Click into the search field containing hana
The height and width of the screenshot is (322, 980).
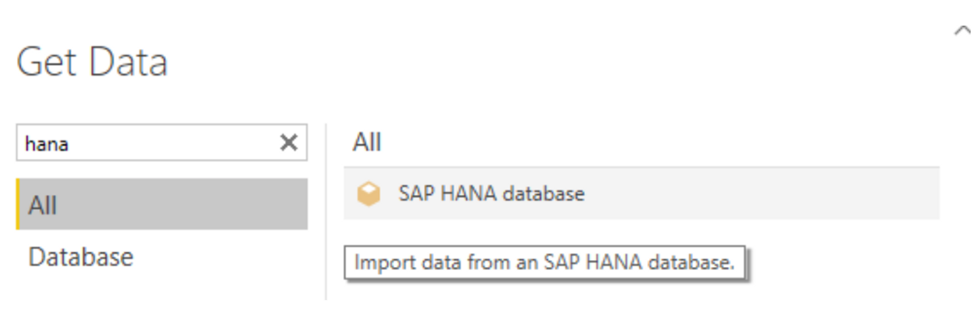[162, 143]
